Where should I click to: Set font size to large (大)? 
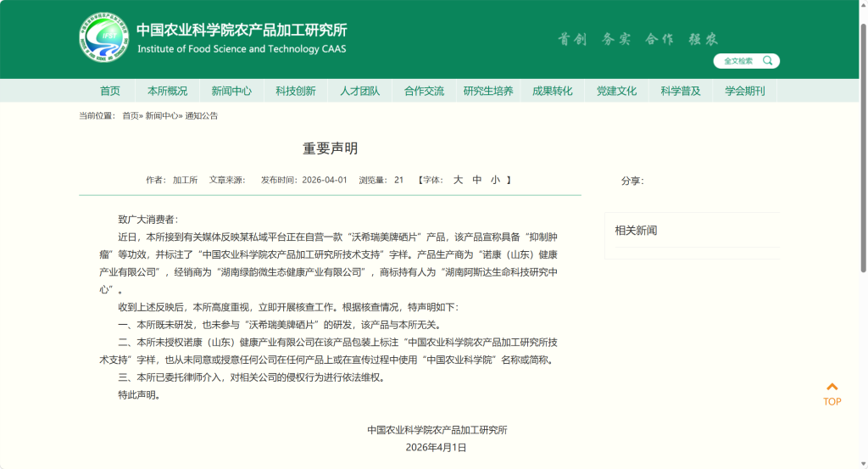pyautogui.click(x=458, y=180)
